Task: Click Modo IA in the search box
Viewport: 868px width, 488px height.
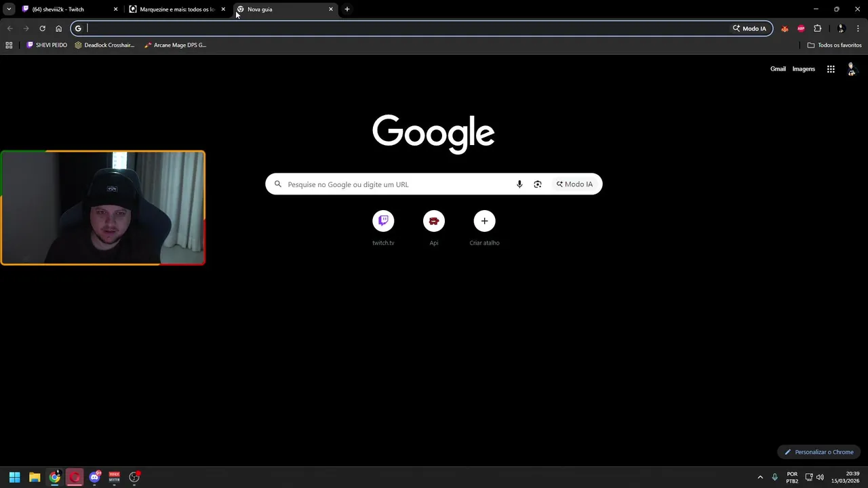Action: [x=574, y=184]
